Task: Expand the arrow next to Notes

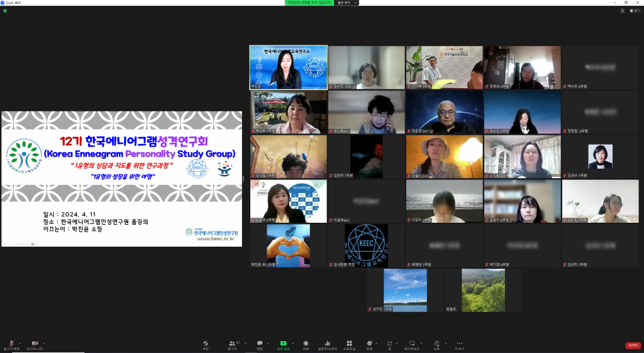Action: click(446, 343)
